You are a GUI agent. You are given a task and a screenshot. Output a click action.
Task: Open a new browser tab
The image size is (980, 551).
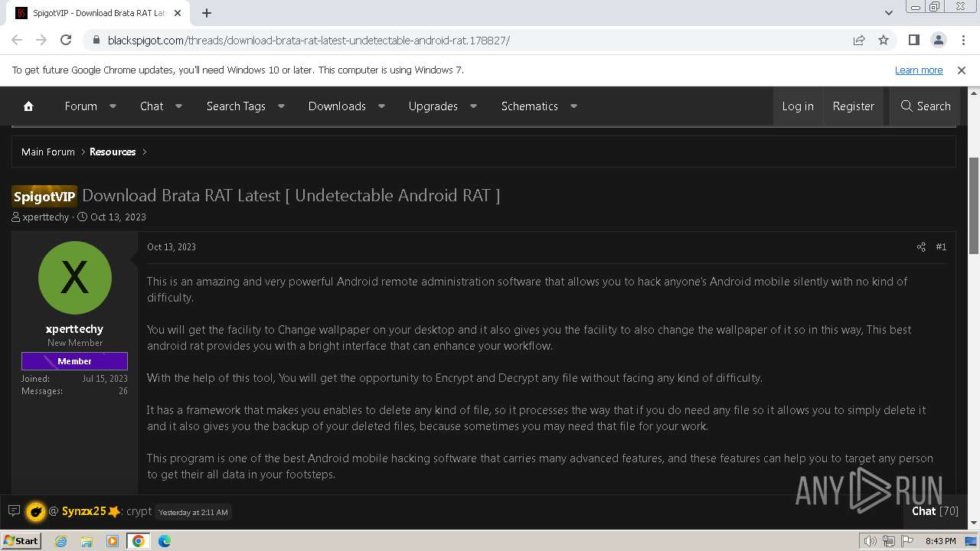207,13
